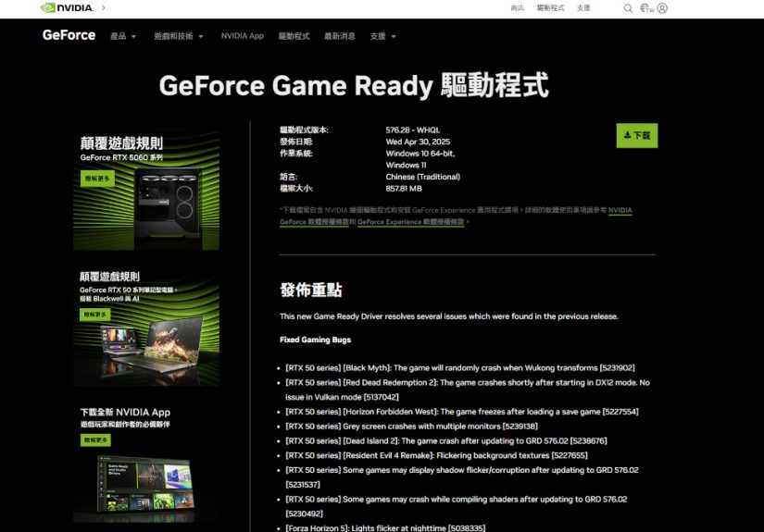This screenshot has height=532, width=764.
Task: Click the Horizon Forbidden West bug entry
Action: tap(462, 412)
